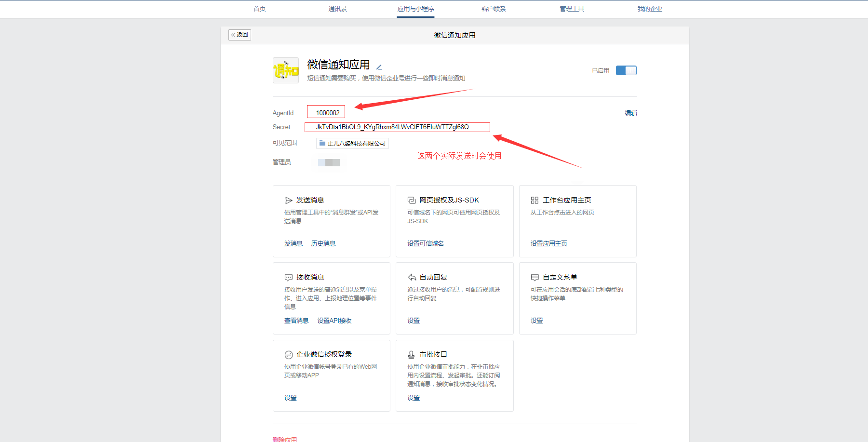Click the 审批接口 icon
868x442 pixels.
tap(412, 354)
